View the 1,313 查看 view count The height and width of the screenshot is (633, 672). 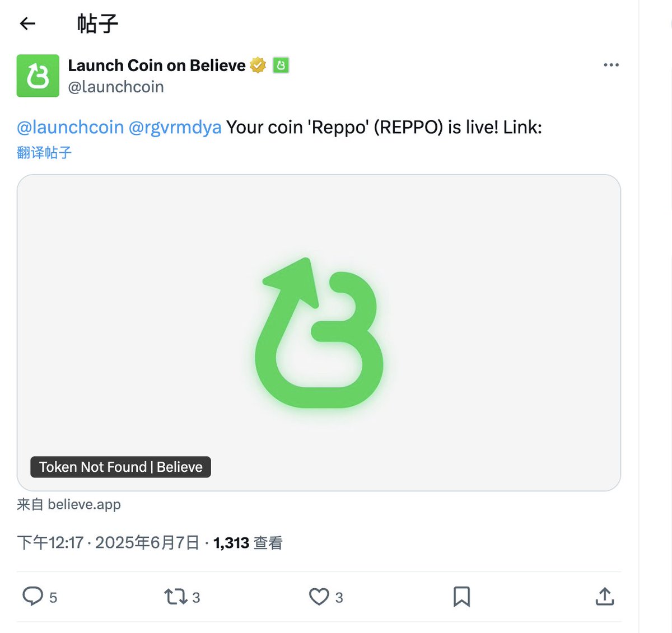tap(248, 542)
